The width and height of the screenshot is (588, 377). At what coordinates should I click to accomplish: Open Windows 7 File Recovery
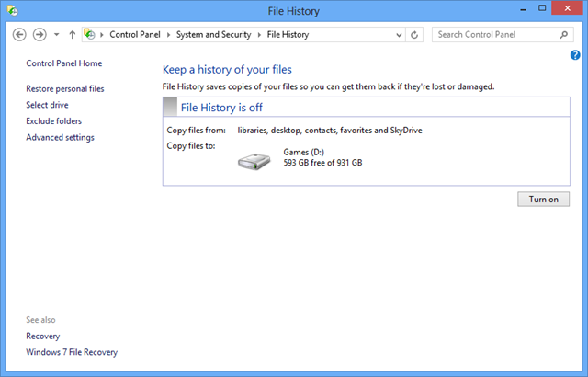tap(72, 352)
